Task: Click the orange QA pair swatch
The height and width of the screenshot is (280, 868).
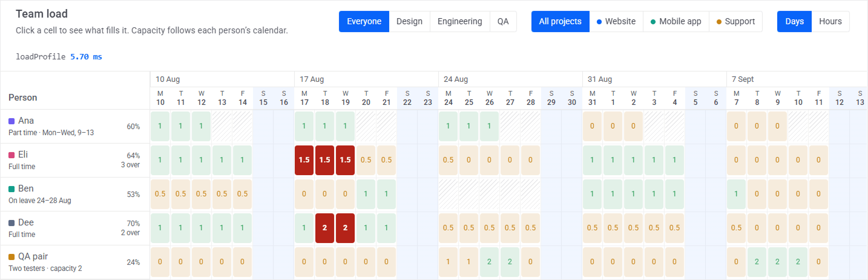Action: pos(12,256)
